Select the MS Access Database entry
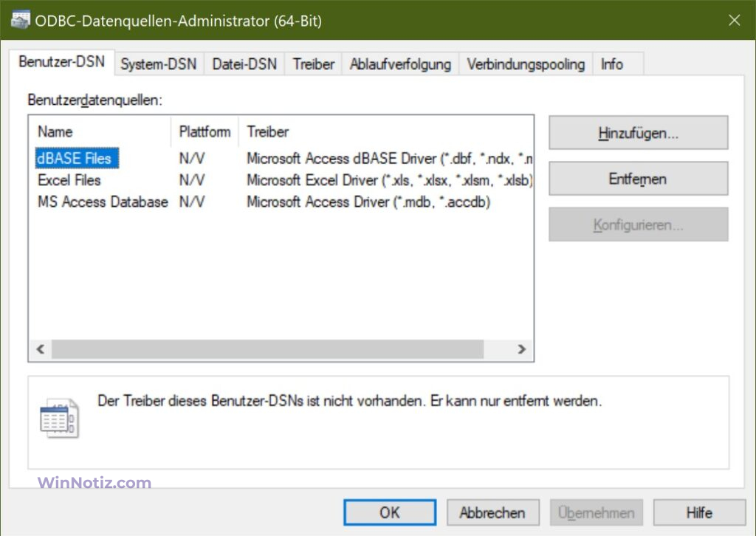The width and height of the screenshot is (756, 536). (102, 202)
